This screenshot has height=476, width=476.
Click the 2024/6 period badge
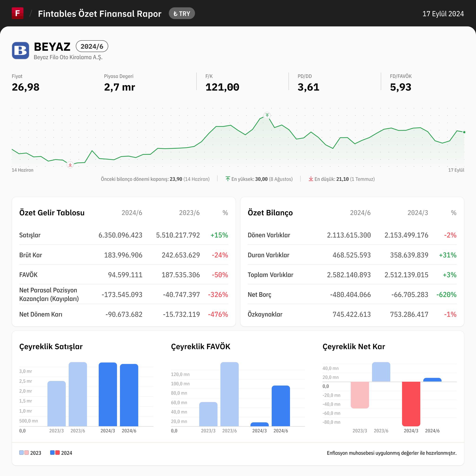click(x=92, y=46)
